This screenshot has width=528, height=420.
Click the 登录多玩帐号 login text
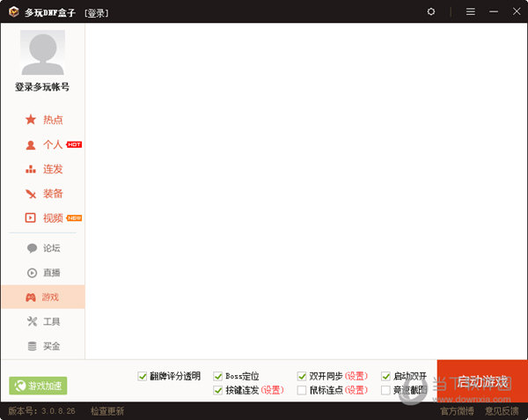point(42,87)
